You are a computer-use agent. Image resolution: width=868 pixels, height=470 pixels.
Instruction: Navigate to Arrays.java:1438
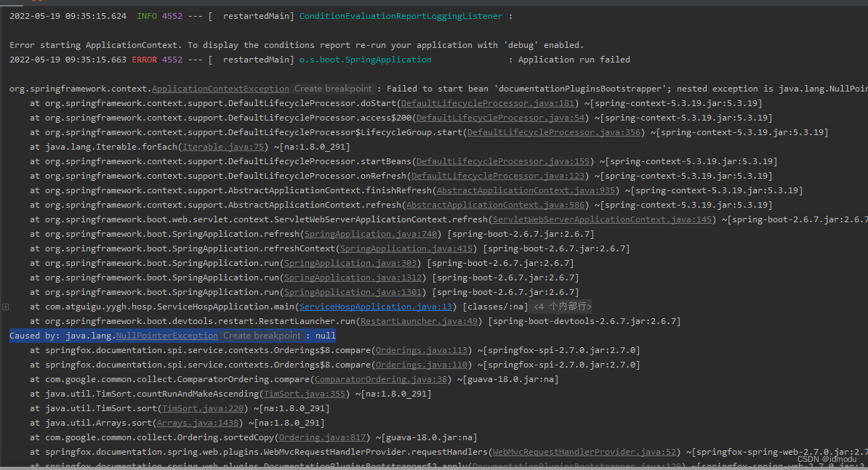[x=197, y=423]
